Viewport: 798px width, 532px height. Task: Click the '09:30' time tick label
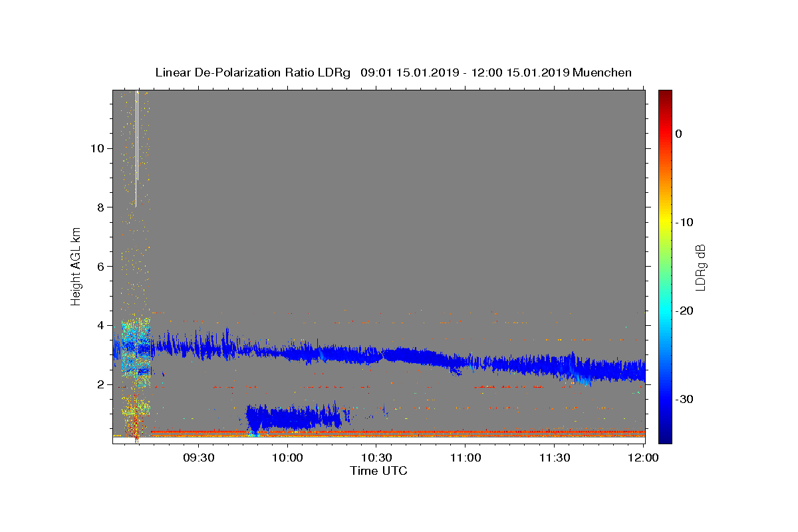[199, 458]
